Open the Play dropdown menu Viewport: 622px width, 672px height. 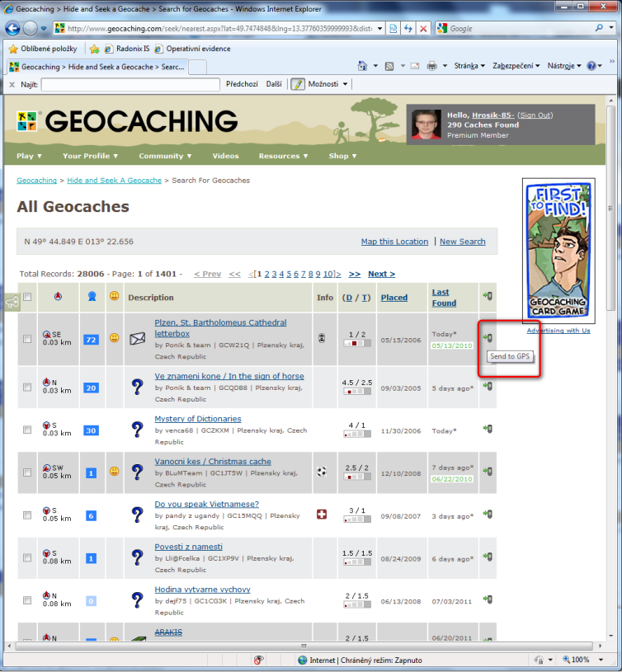(x=29, y=156)
